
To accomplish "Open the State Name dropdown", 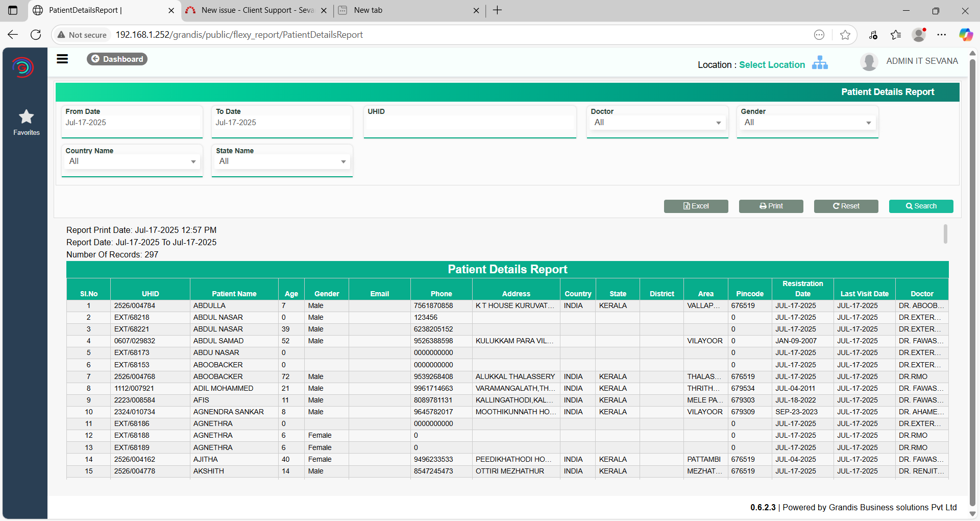I will click(282, 161).
